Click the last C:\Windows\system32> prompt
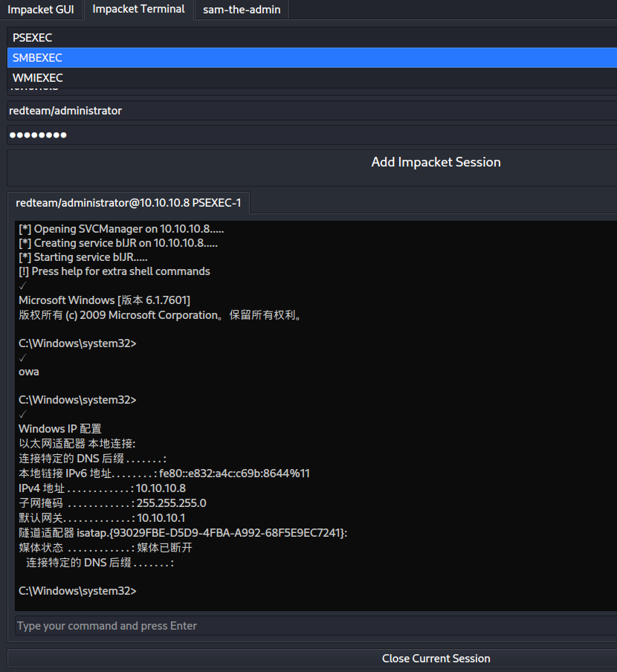Screen dimensions: 617x672 pos(77,591)
